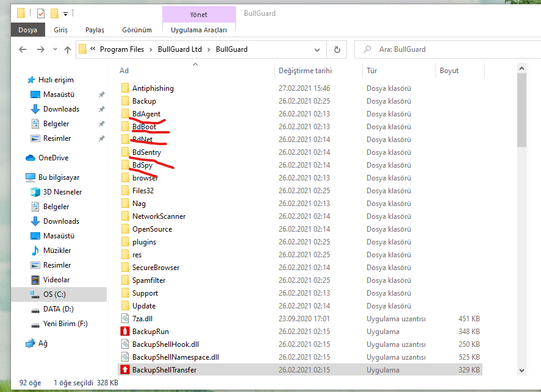Select the Spamfilter folder icon

(x=125, y=280)
